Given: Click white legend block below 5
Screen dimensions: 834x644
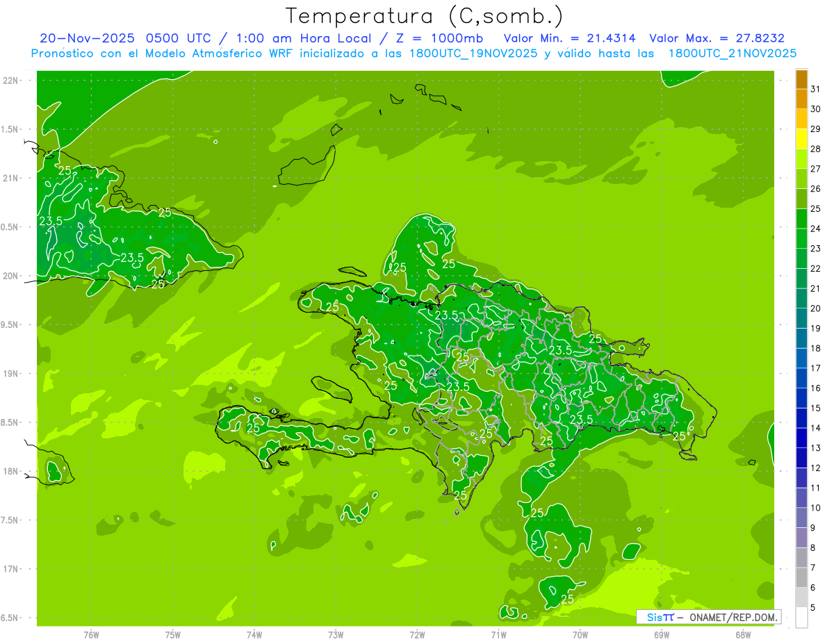Looking at the screenshot, I should point(801,617).
